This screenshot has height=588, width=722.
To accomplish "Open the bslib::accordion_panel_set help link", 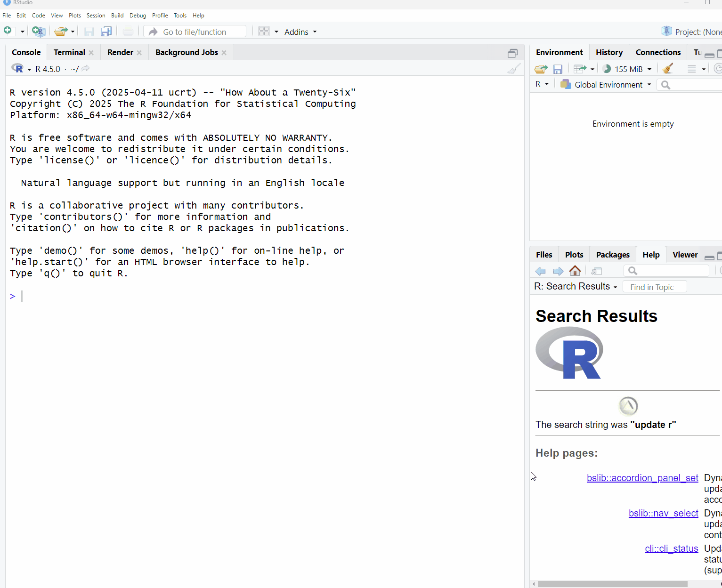I will coord(642,478).
